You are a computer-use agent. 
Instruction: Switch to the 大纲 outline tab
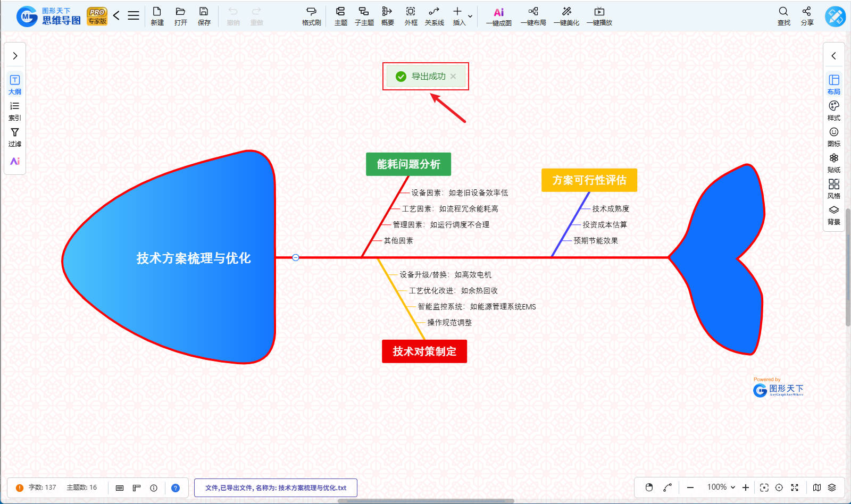(15, 85)
